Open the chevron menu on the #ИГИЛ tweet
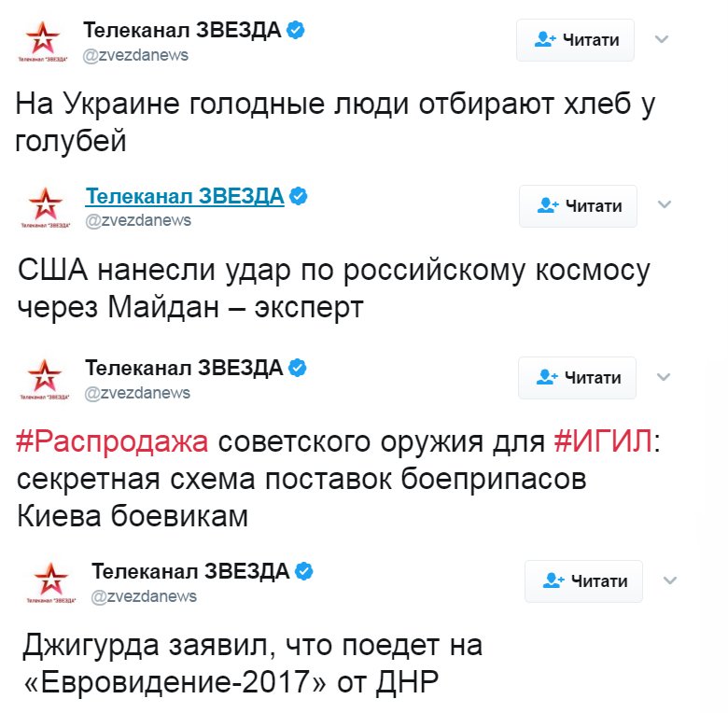Image resolution: width=728 pixels, height=713 pixels. pyautogui.click(x=664, y=377)
